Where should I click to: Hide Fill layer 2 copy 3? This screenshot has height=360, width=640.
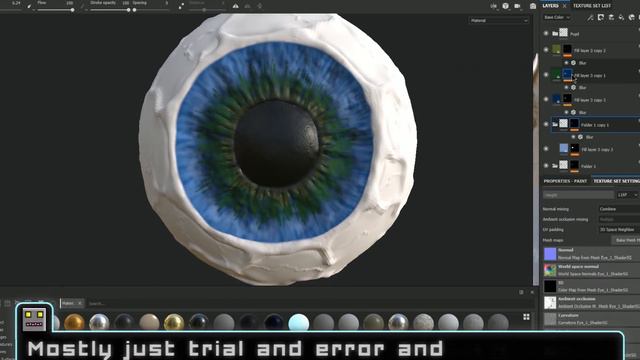coord(546,149)
